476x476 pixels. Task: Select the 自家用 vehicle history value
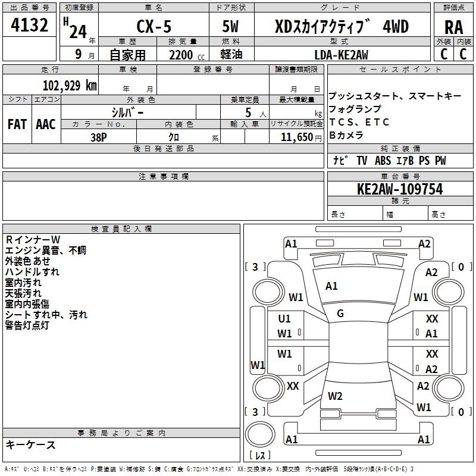[127, 55]
